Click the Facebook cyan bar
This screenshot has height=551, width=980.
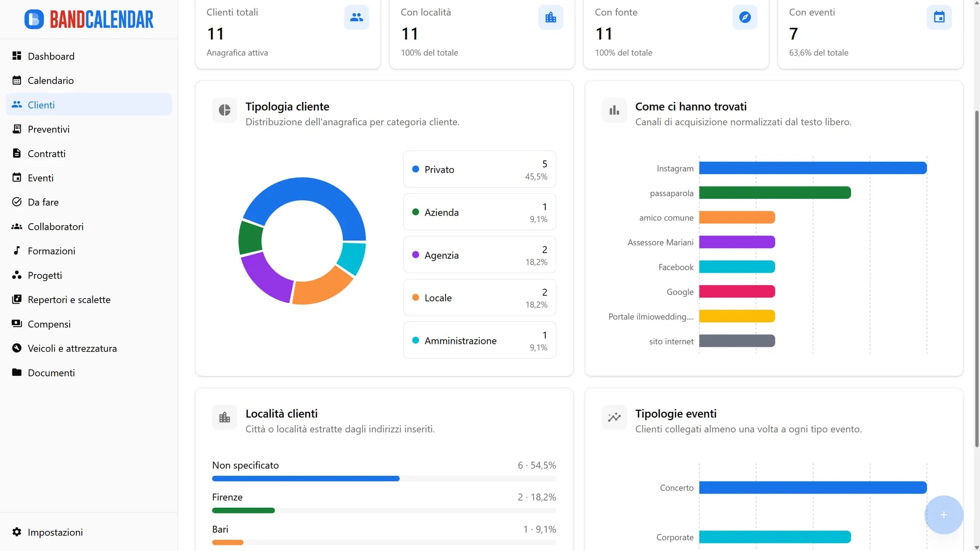737,267
